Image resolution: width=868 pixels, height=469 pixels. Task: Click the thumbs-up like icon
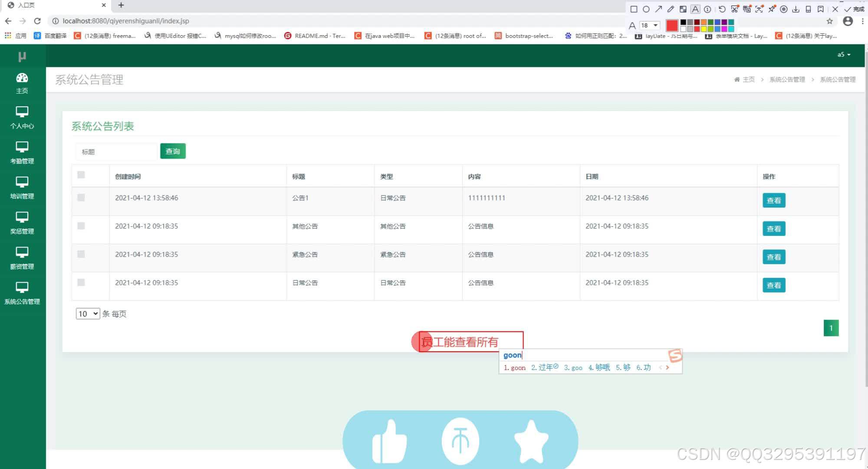[x=389, y=441]
